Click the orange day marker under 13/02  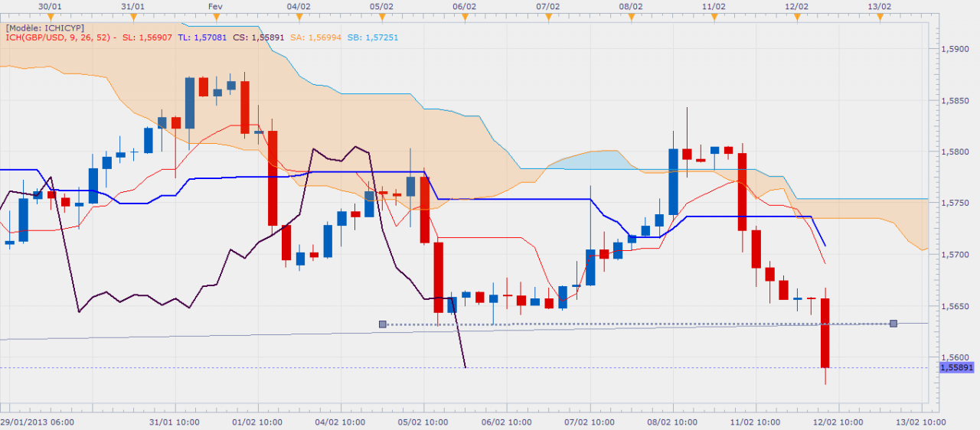(x=880, y=16)
